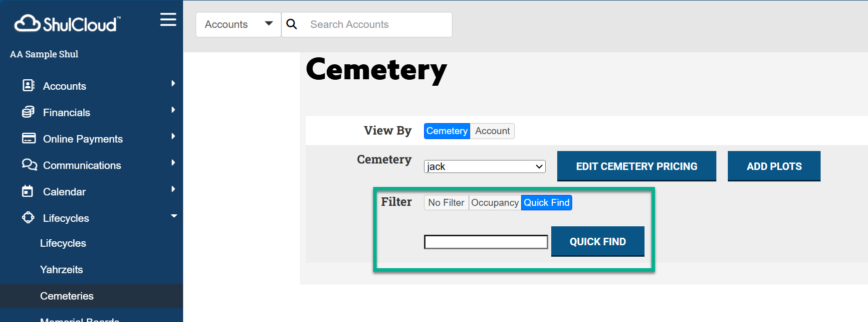Open Cemeteries submenu item

click(67, 296)
